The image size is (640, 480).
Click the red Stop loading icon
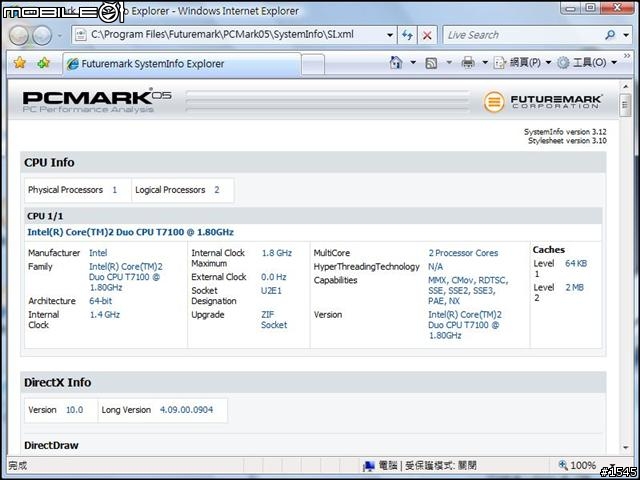click(x=427, y=35)
